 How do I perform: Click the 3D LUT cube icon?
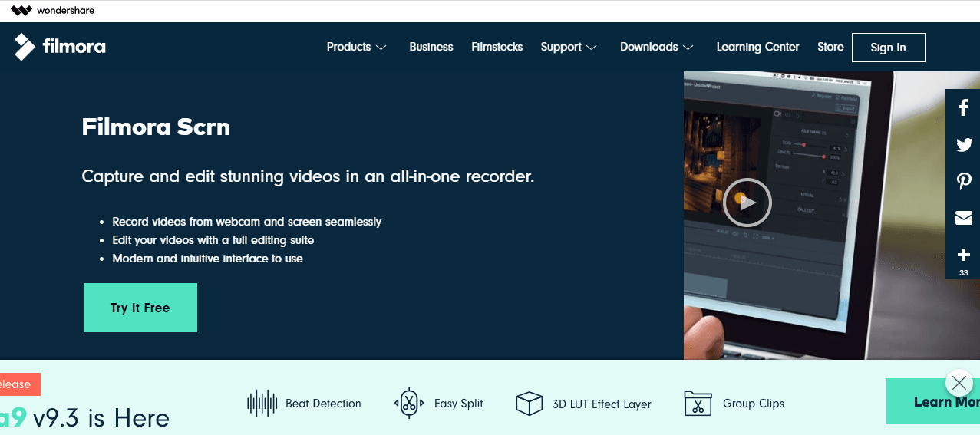click(530, 404)
